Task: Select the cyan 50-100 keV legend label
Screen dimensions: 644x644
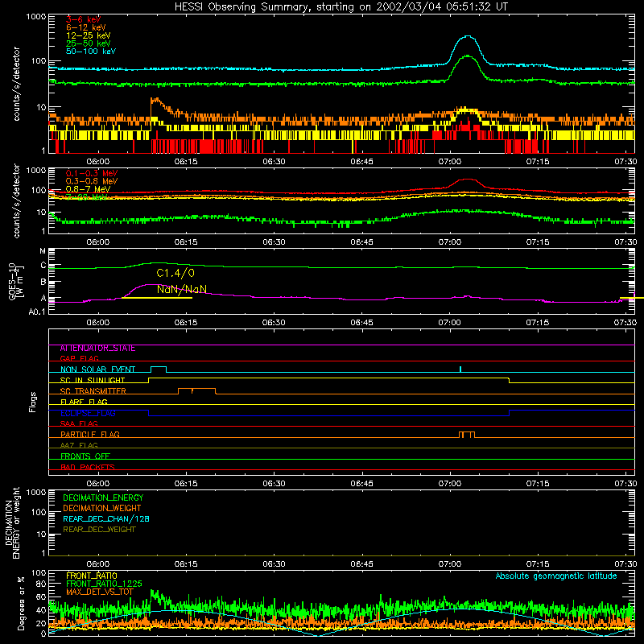Action: tap(91, 52)
